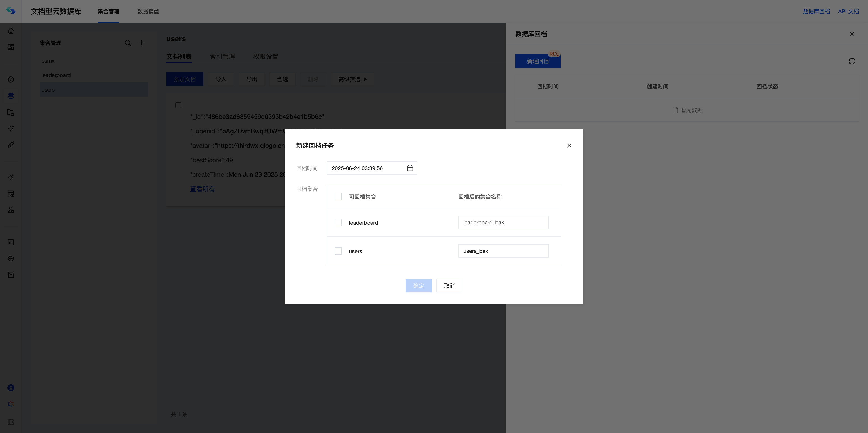The height and width of the screenshot is (433, 868).
Task: Click the 回档状态 column header
Action: coord(767,87)
